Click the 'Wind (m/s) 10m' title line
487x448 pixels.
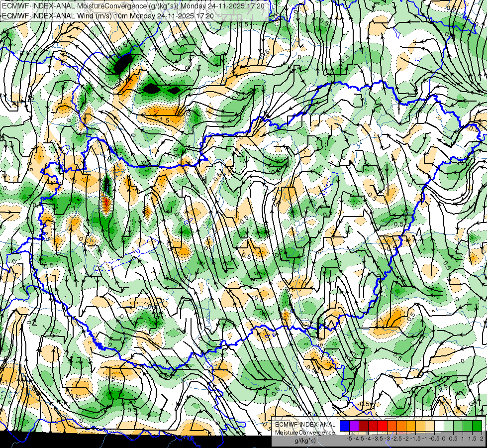[x=108, y=15]
